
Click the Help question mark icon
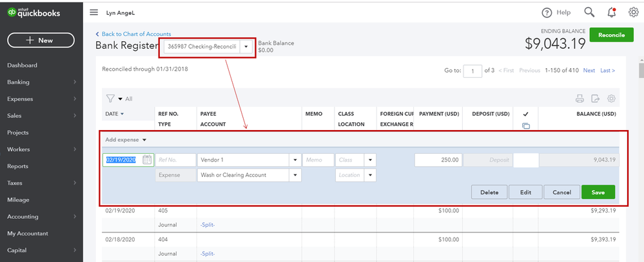point(547,13)
